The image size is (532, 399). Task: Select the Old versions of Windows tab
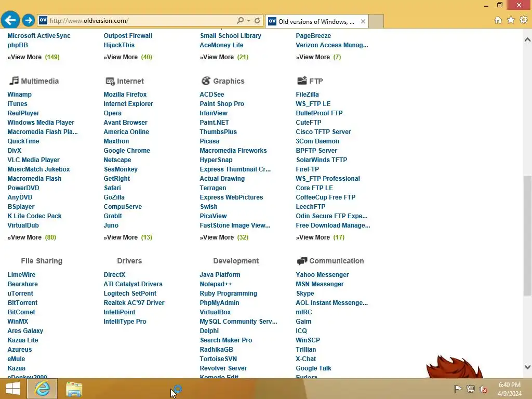pyautogui.click(x=316, y=22)
